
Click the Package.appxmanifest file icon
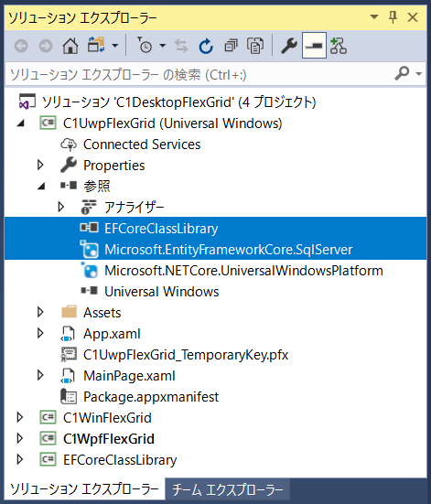point(69,397)
